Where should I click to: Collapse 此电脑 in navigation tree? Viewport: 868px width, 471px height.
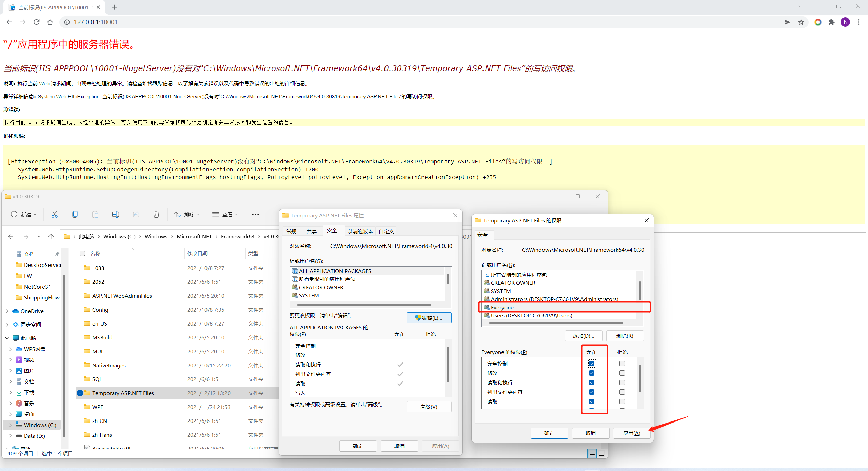pyautogui.click(x=7, y=338)
